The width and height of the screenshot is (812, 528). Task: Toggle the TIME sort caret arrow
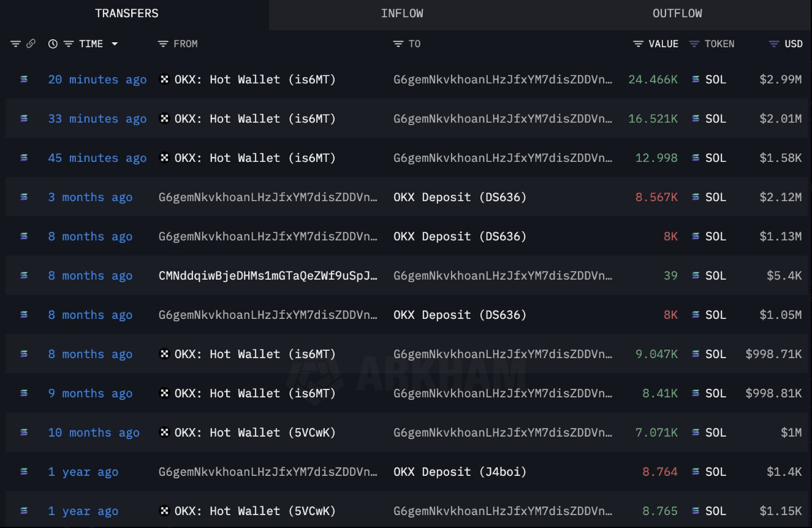114,44
